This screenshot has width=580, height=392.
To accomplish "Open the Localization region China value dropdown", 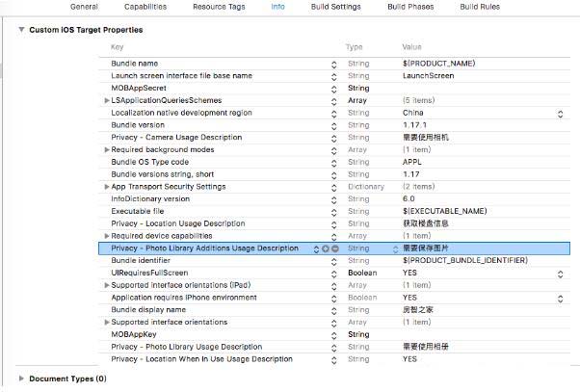I will pos(560,113).
